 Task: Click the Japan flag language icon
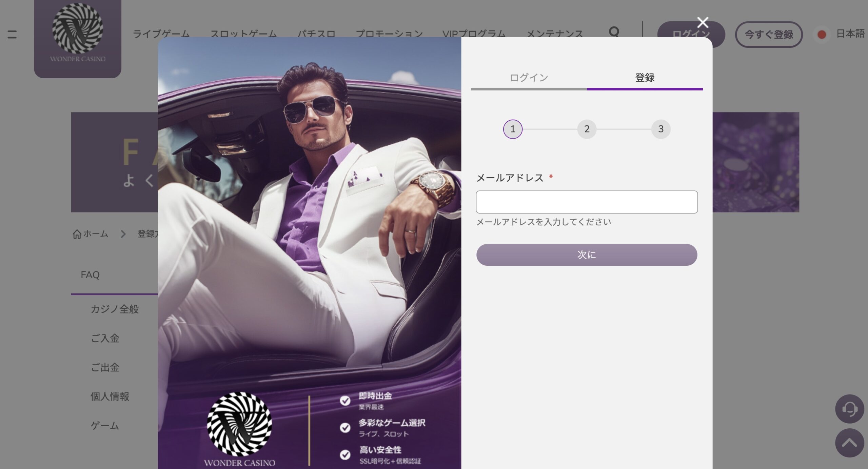(x=822, y=34)
